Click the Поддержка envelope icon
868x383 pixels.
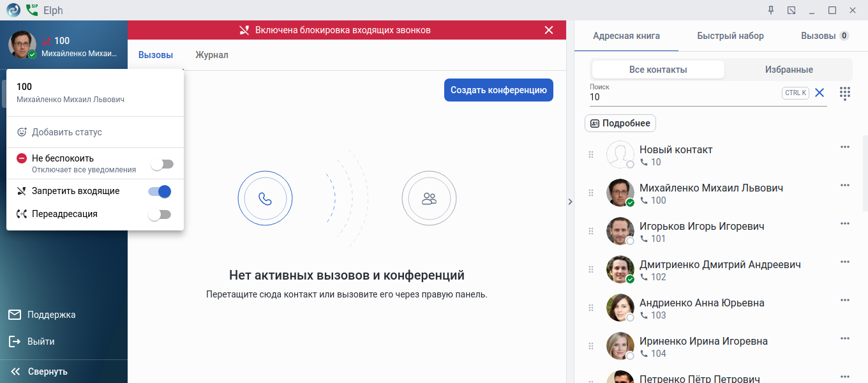15,315
